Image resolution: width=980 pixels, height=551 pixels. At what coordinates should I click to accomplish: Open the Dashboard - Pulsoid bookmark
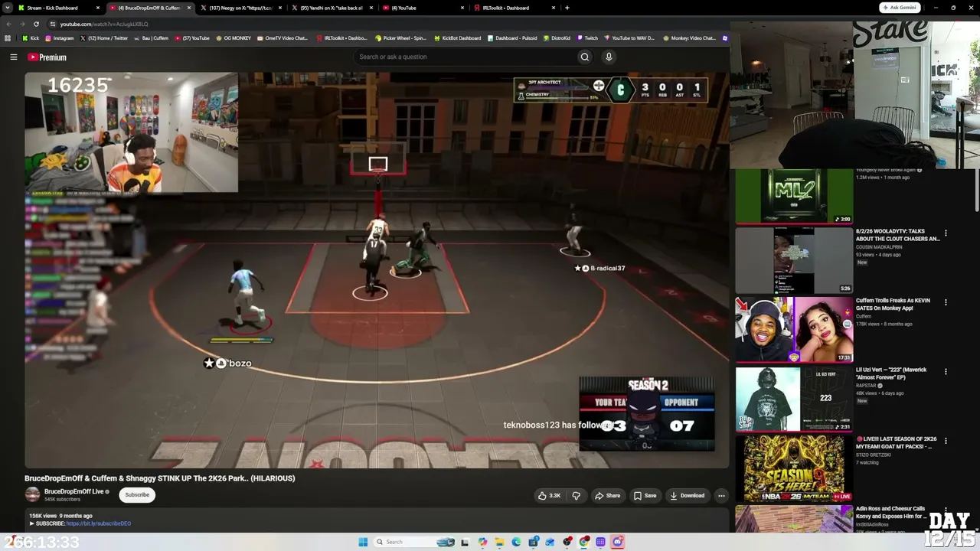pyautogui.click(x=512, y=38)
